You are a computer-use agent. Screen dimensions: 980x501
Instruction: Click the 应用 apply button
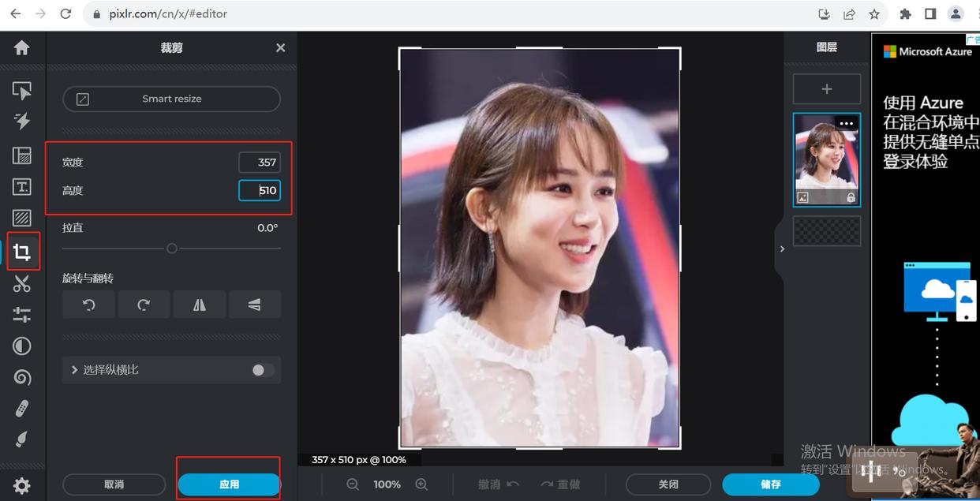(228, 484)
